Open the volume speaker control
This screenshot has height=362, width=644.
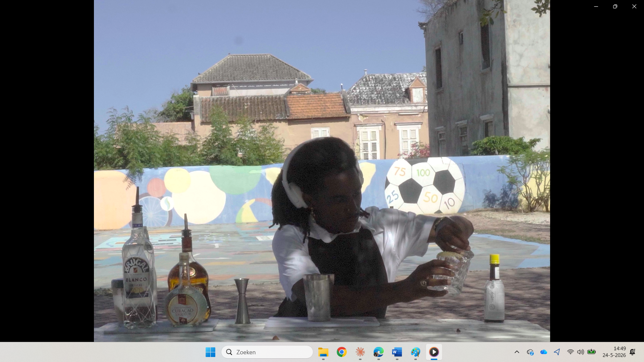tap(581, 352)
